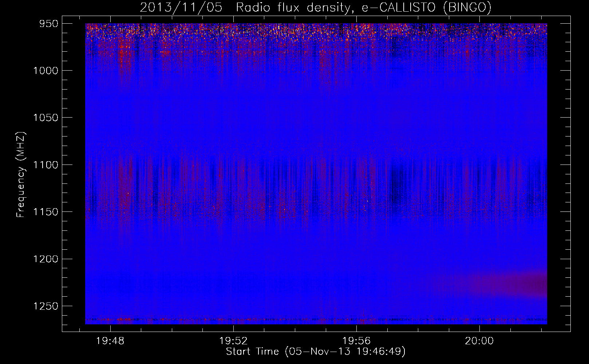The height and width of the screenshot is (364, 589).
Task: Click the '1200' frequency axis label
Action: tap(46, 259)
